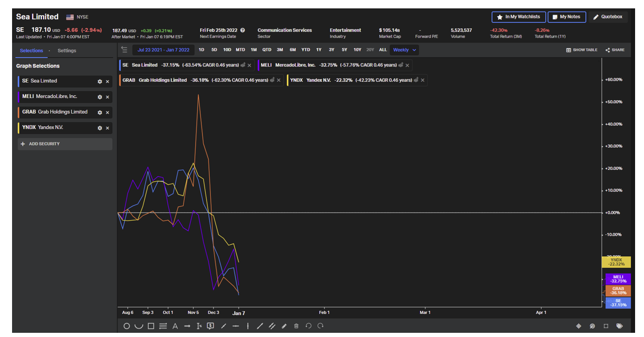
Task: Close the SE Sea Limited chart legend chip
Action: click(x=249, y=66)
